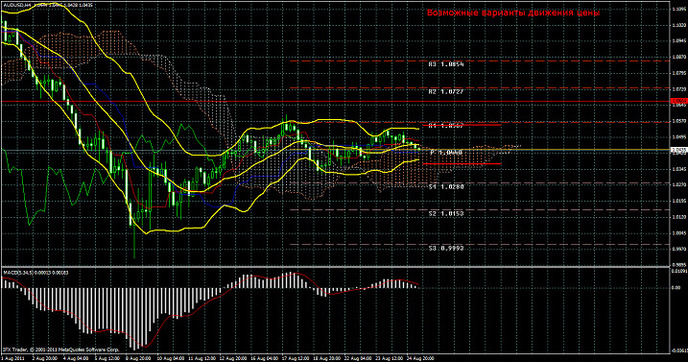Click the short red line below R1
688x362 pixels.
pyautogui.click(x=460, y=125)
